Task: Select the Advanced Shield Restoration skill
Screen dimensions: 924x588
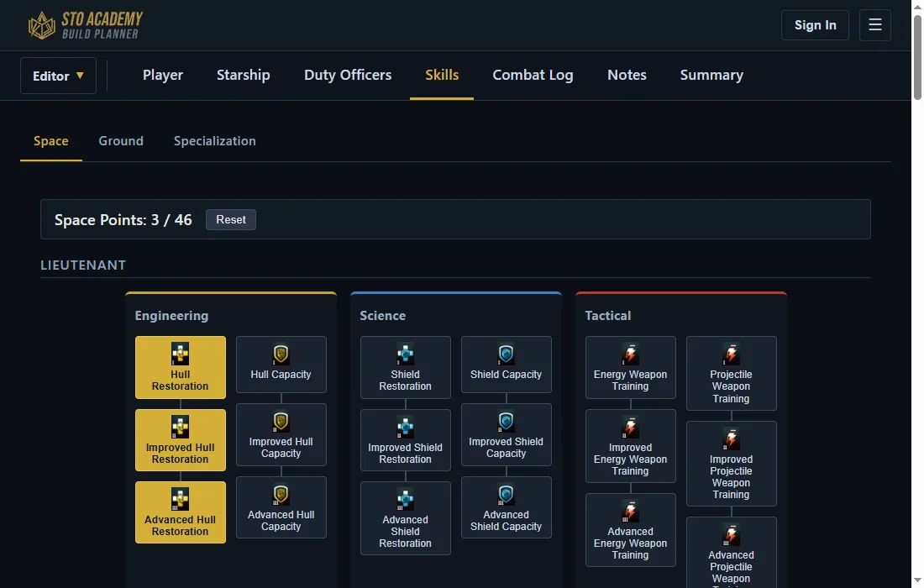Action: coord(406,518)
